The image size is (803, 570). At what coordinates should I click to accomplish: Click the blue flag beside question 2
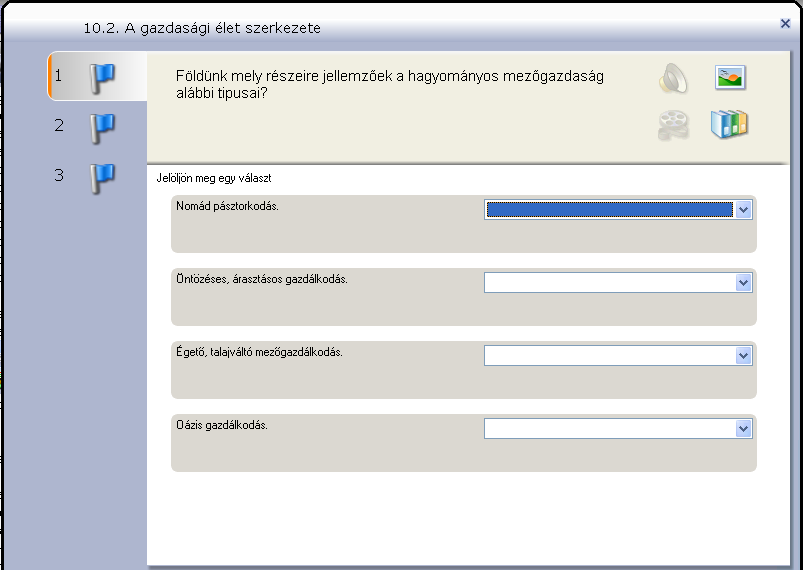click(x=102, y=127)
